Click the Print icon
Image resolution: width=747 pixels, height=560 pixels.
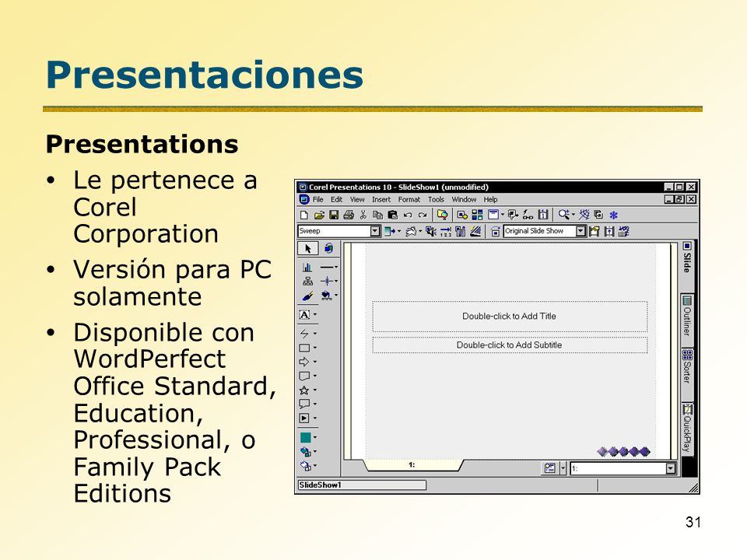(x=349, y=215)
